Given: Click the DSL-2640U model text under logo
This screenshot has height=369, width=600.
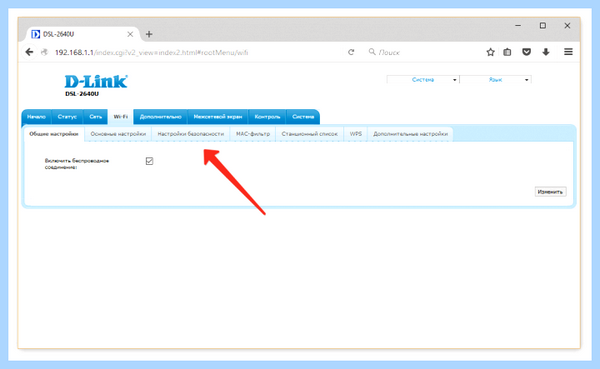Looking at the screenshot, I should point(82,94).
